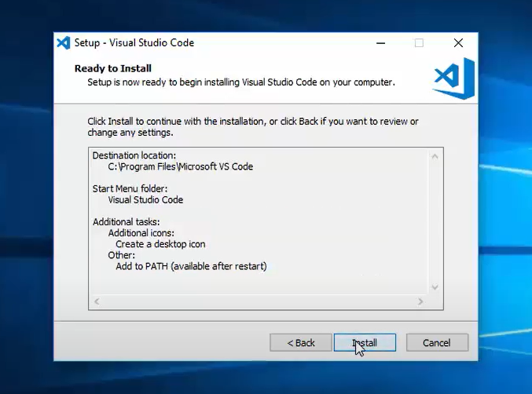This screenshot has height=394, width=532.
Task: Click the 'Destination location:' line
Action: click(134, 155)
